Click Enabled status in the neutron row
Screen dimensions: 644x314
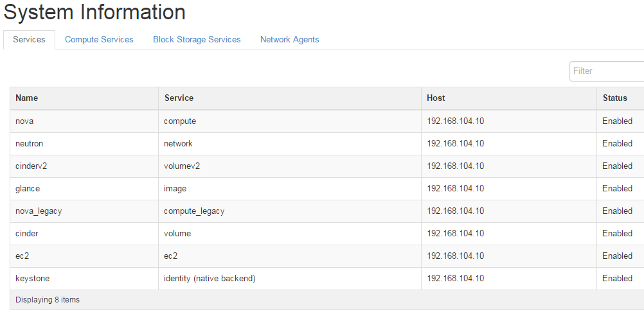617,144
